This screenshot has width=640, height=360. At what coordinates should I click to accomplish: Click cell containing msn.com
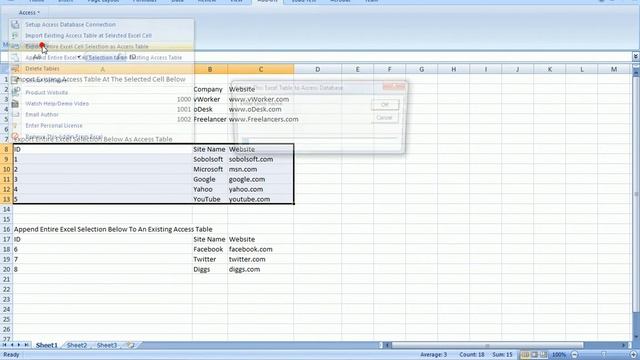pyautogui.click(x=260, y=169)
